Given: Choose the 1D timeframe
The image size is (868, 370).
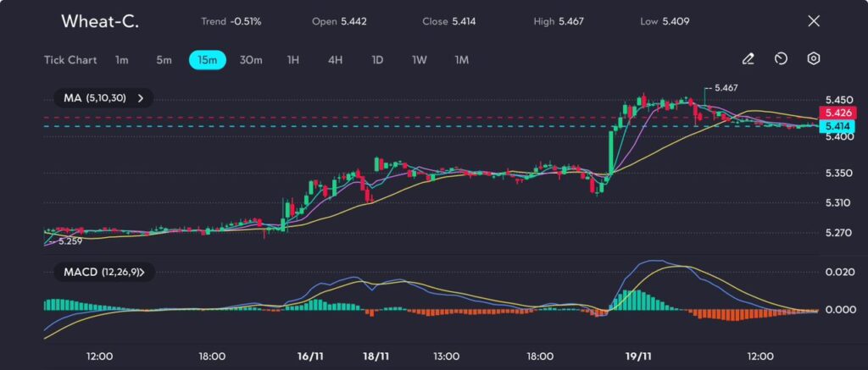Looking at the screenshot, I should point(378,60).
